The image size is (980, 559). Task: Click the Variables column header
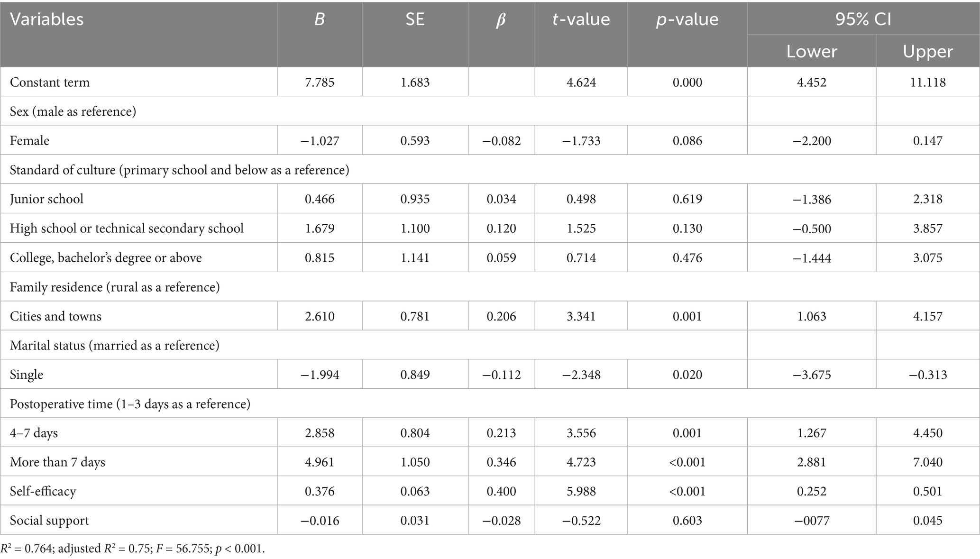46,19
